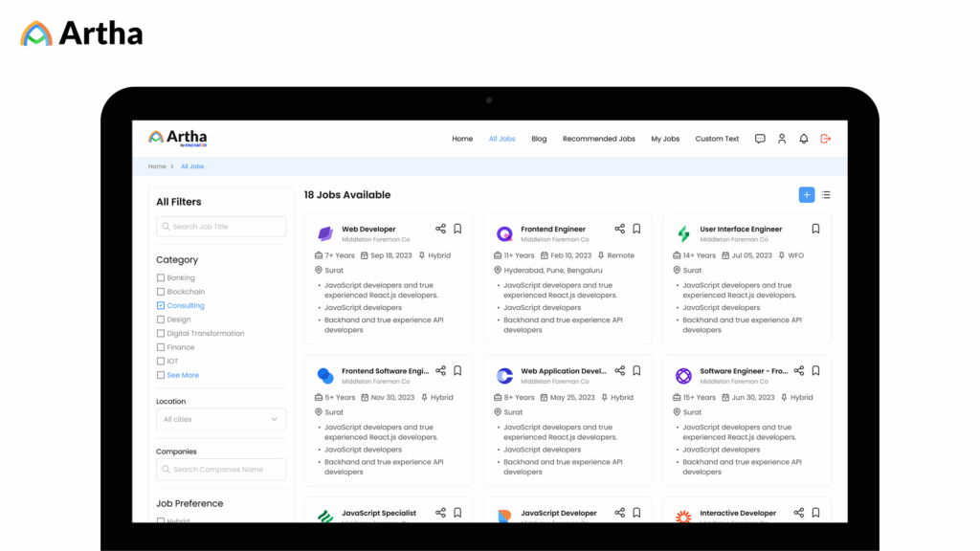Click the Home breadcrumb link

click(157, 166)
